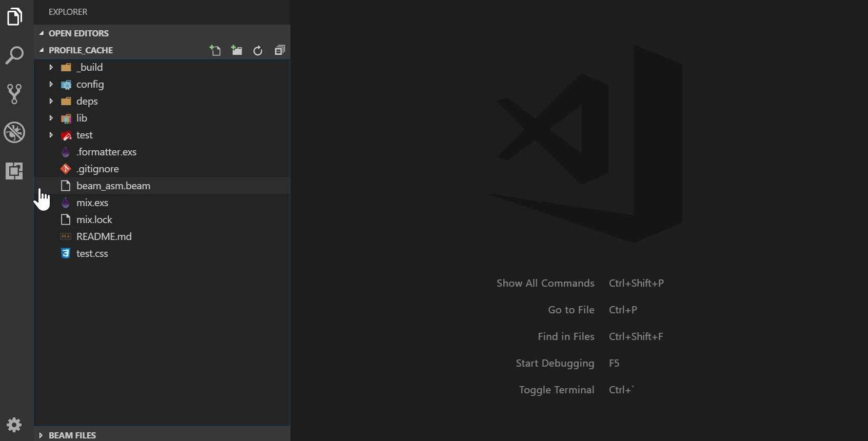The width and height of the screenshot is (868, 441).
Task: Expand the deps folder arrow
Action: 51,101
